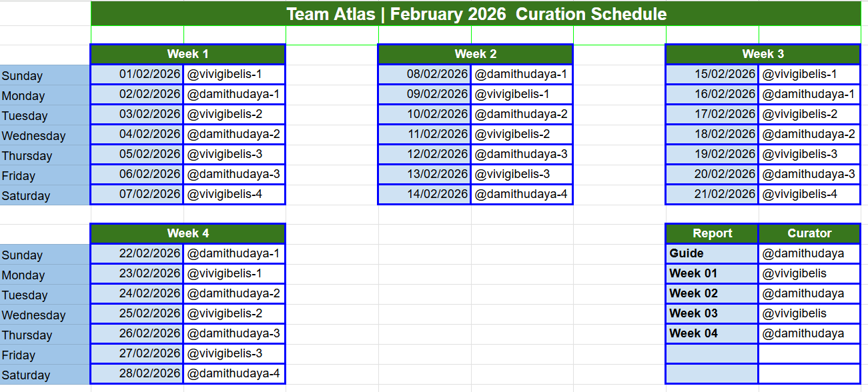The image size is (868, 392).
Task: Select the Team Atlas schedule title cell
Action: 476,14
